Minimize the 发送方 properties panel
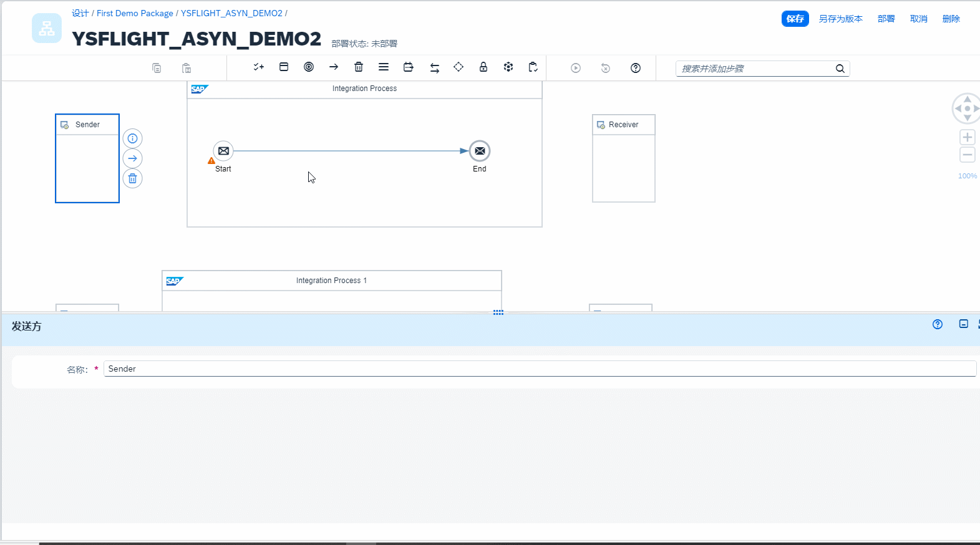 coord(964,324)
